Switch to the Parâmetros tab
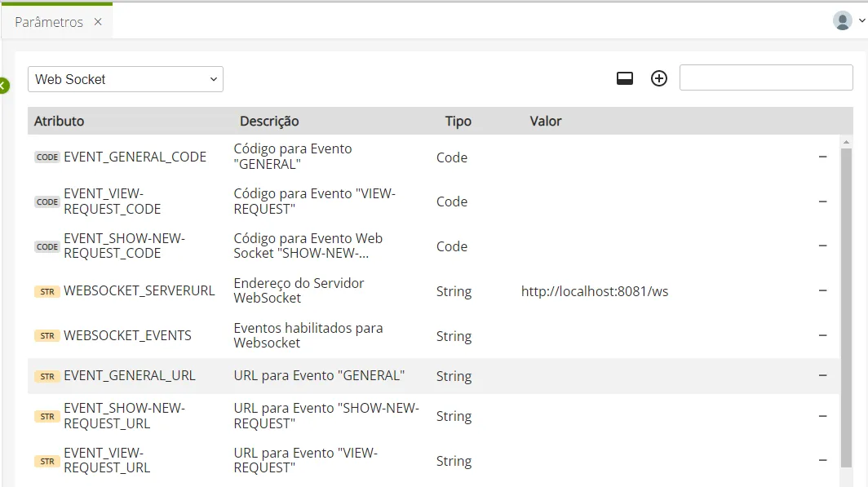This screenshot has width=868, height=487. point(49,22)
